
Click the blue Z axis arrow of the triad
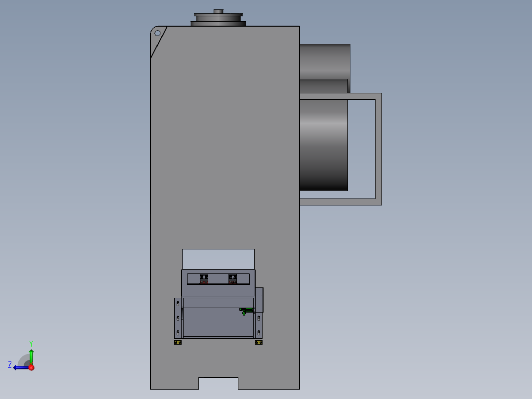pyautogui.click(x=20, y=367)
